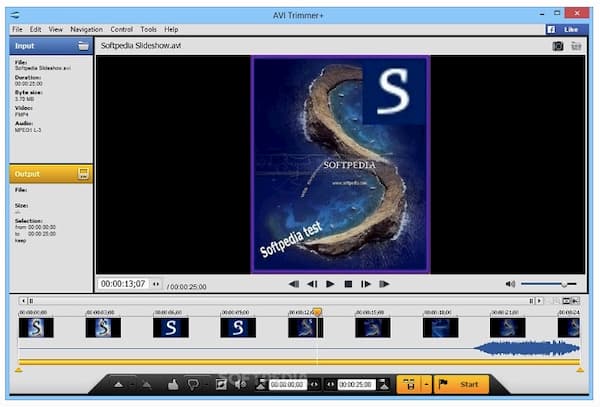Viewport: 600px width, 407px height.
Task: Open the View menu
Action: pos(55,29)
